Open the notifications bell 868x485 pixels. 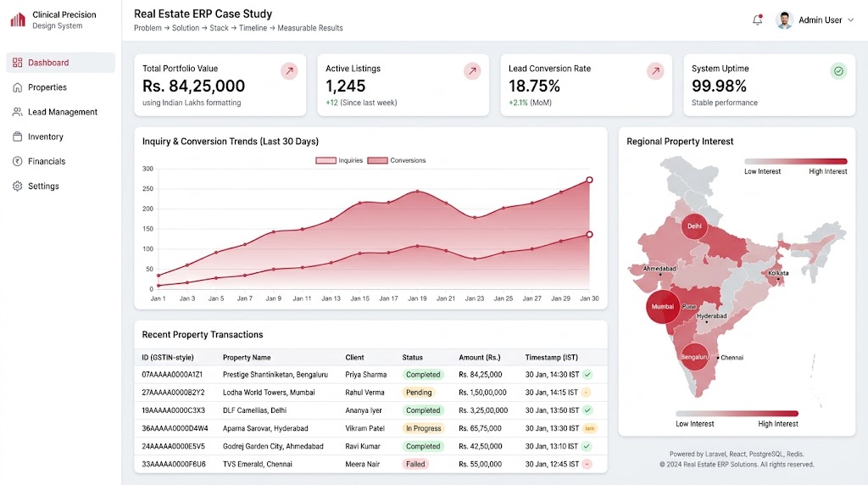pos(757,20)
